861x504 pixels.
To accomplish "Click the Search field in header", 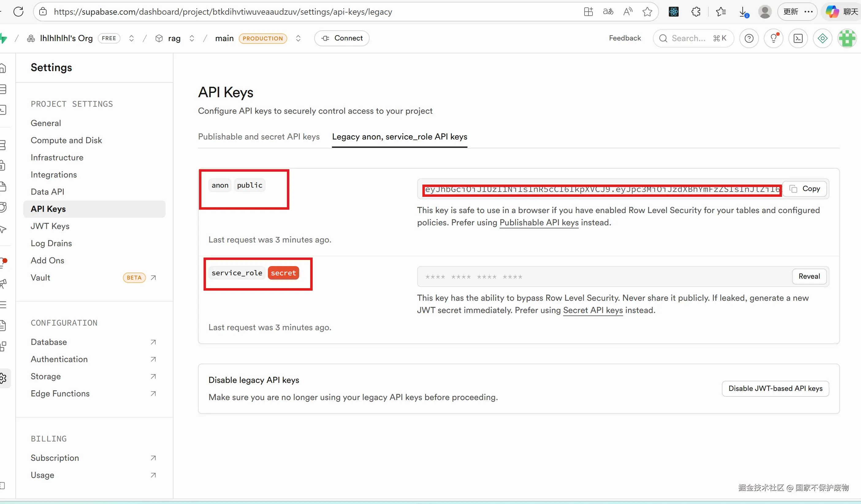I will [693, 38].
